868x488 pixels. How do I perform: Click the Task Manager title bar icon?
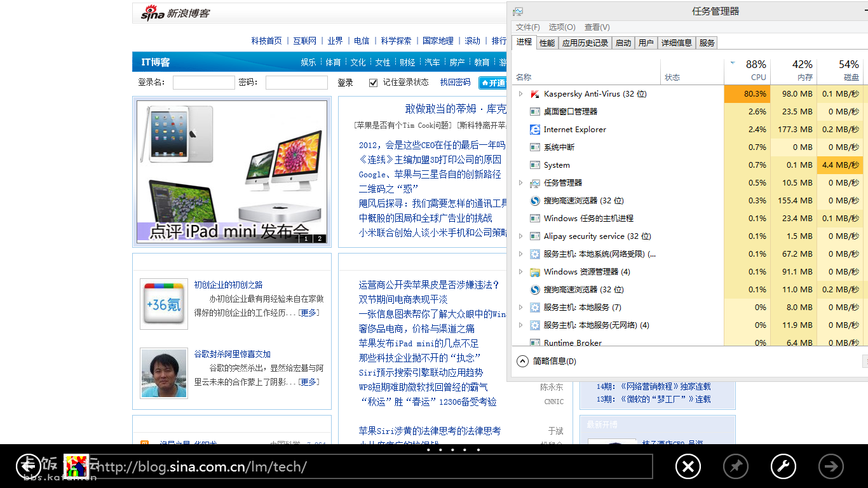coord(518,11)
